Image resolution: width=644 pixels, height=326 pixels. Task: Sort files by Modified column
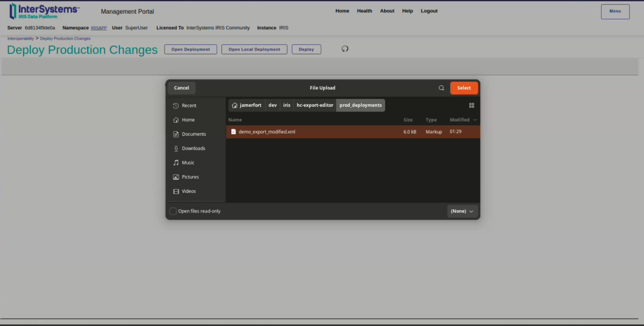pos(460,120)
